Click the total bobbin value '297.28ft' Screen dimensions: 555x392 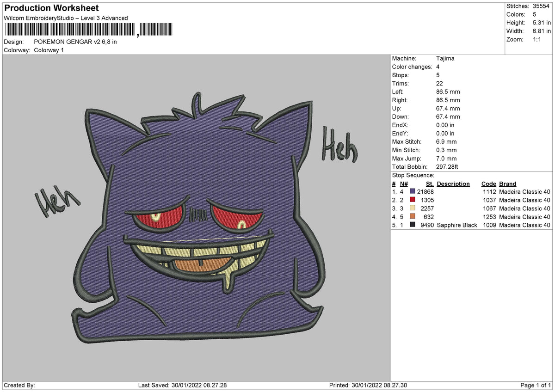447,167
